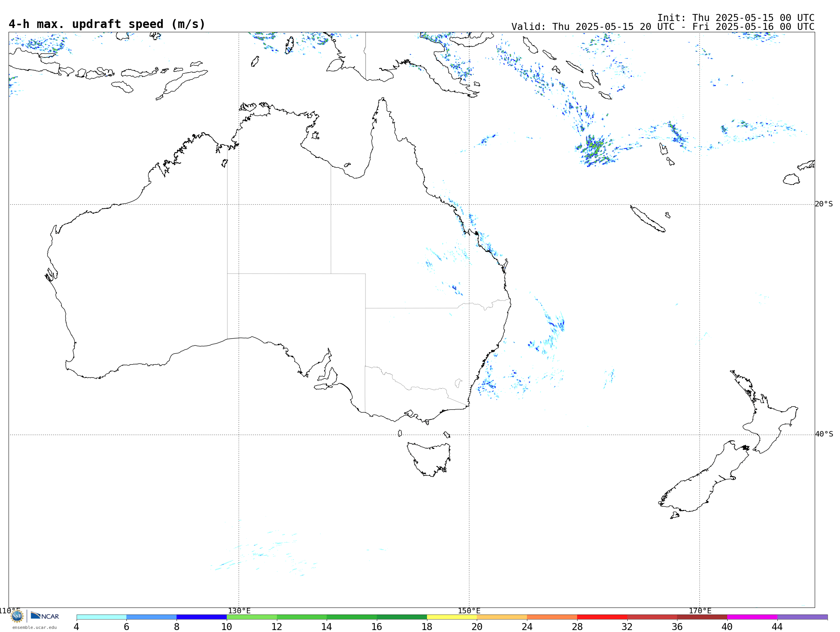Viewport: 840px width, 632px height.
Task: Click the colorbar label '20'
Action: pos(477,627)
